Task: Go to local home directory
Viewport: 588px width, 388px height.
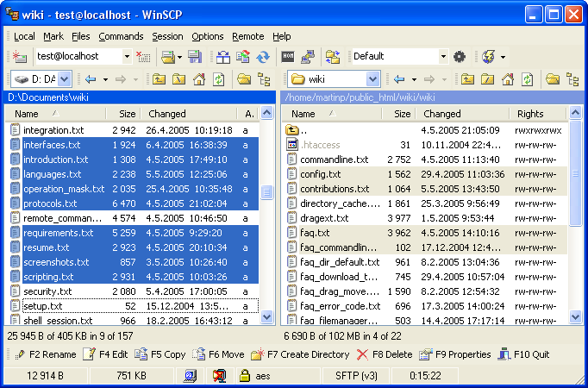Action: click(199, 79)
